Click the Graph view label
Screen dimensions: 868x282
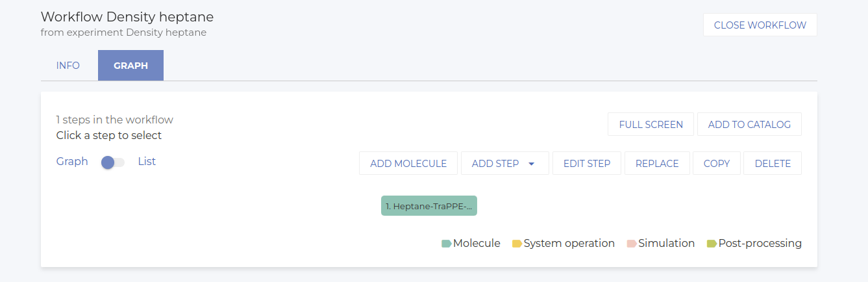coord(72,162)
